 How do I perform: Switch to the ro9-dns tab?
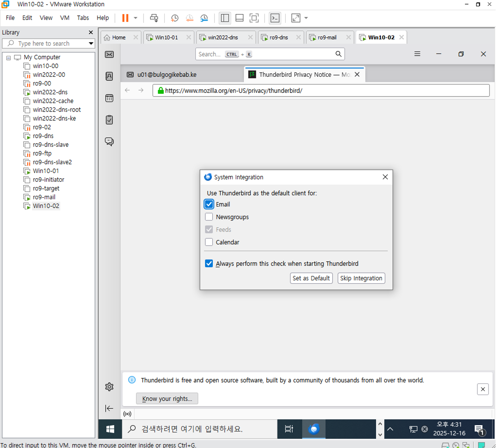tap(278, 37)
